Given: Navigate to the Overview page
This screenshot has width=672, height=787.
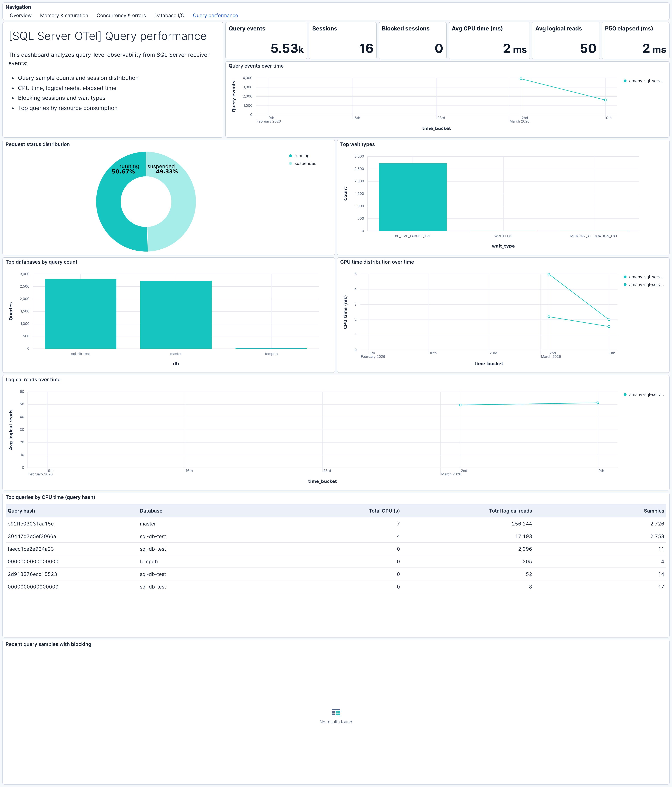Looking at the screenshot, I should coord(20,15).
